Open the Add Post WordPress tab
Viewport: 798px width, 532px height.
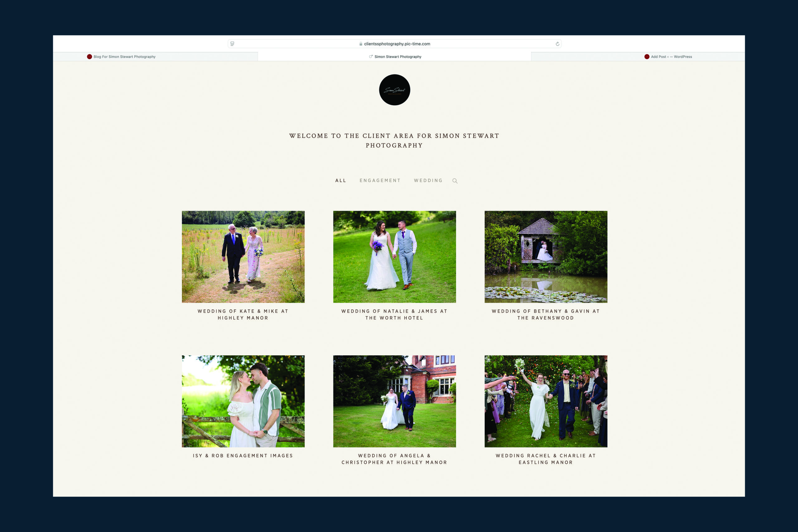[638, 57]
